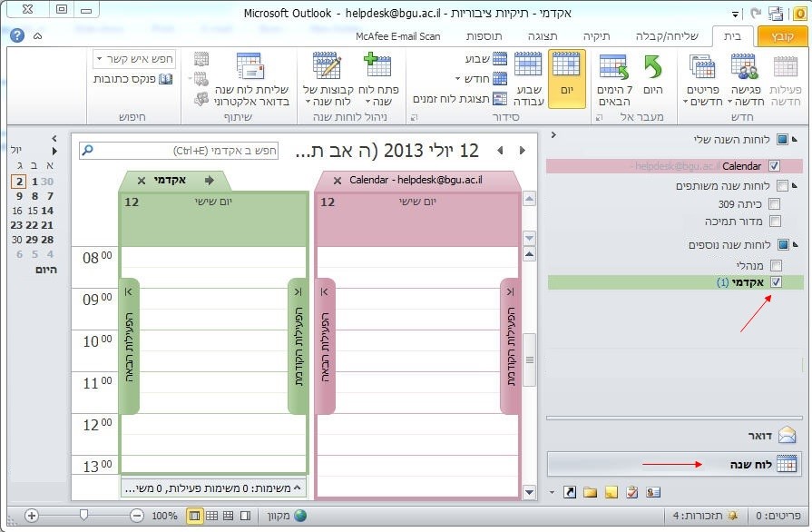Open Notes icon in navigation bar
Image resolution: width=812 pixels, height=532 pixels.
pyautogui.click(x=611, y=492)
